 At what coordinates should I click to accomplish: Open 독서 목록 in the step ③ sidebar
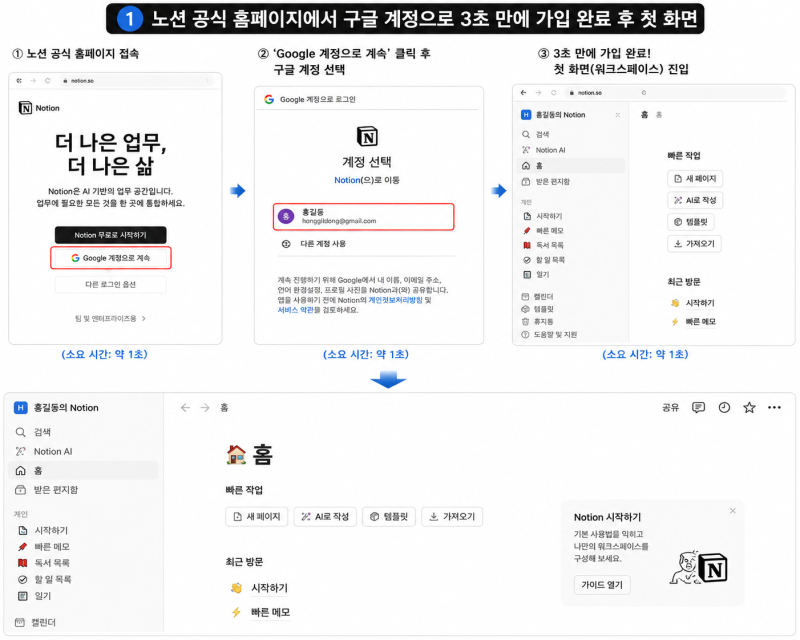click(x=544, y=245)
